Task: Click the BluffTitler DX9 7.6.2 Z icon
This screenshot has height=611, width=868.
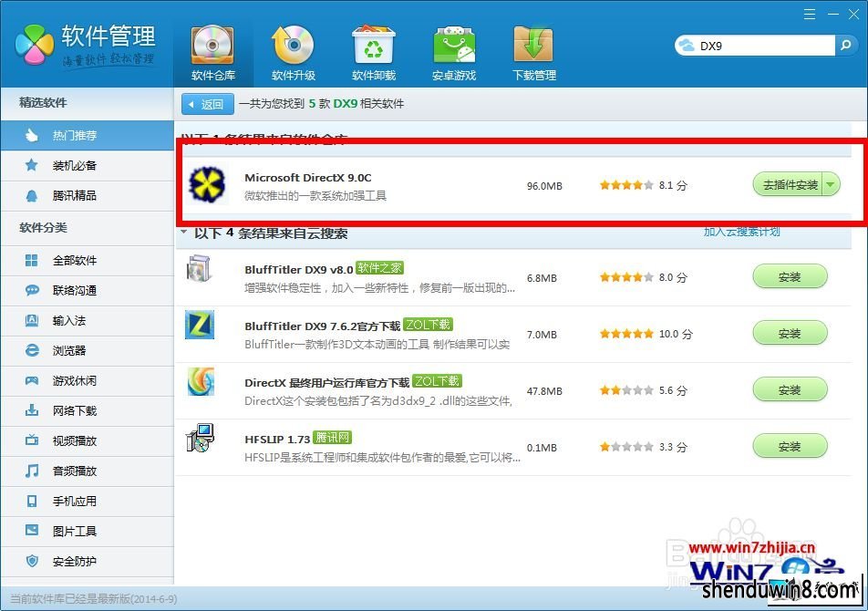Action: (x=200, y=325)
